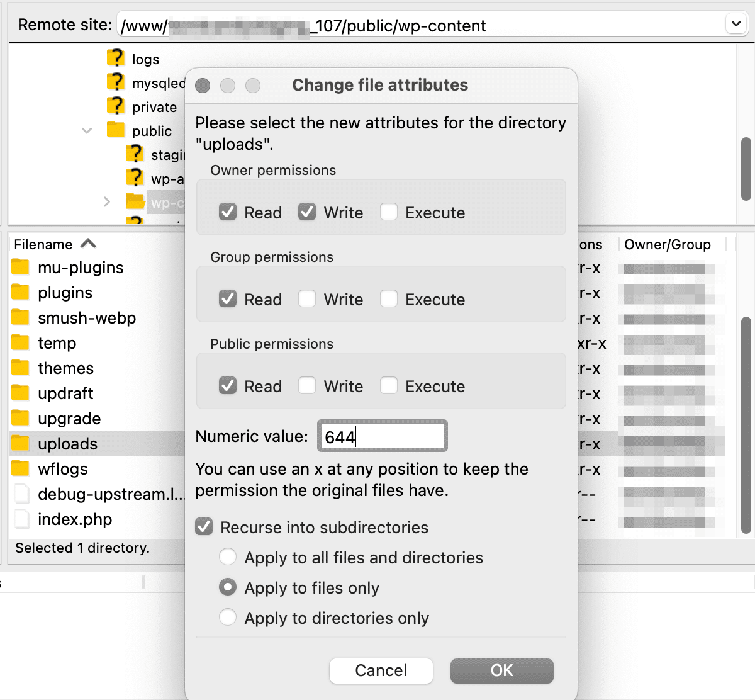Collapse the public folder tree node
Image resolution: width=755 pixels, height=700 pixels.
[87, 131]
